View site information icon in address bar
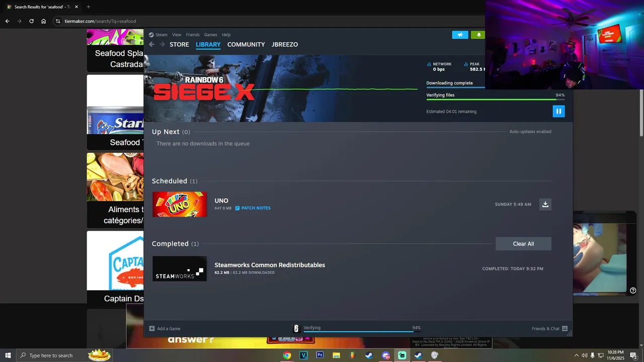 58,21
